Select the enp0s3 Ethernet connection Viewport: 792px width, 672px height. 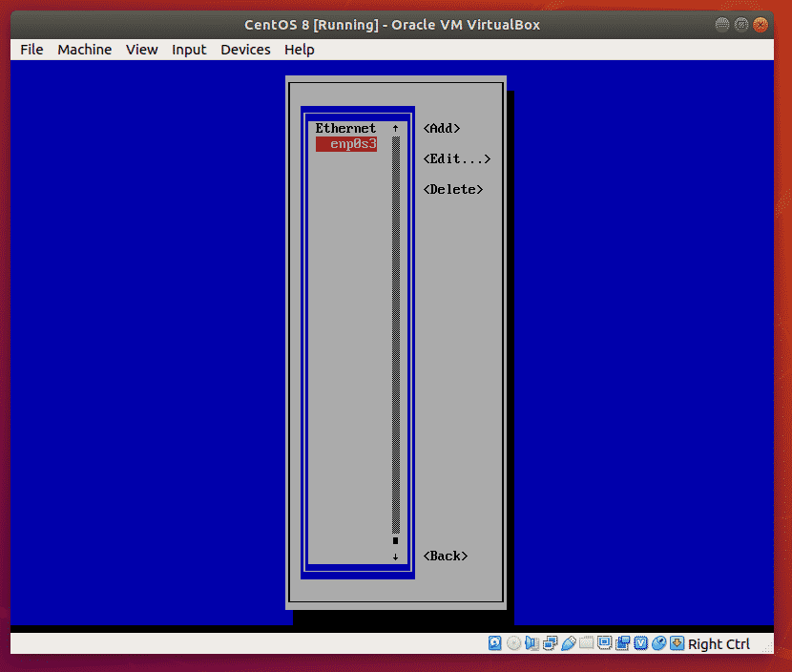[x=347, y=144]
